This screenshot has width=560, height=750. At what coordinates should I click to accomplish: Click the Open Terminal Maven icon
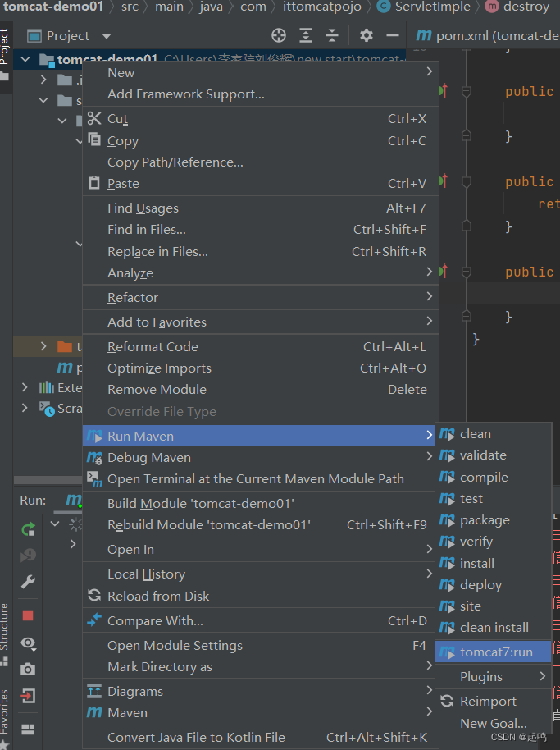(94, 478)
